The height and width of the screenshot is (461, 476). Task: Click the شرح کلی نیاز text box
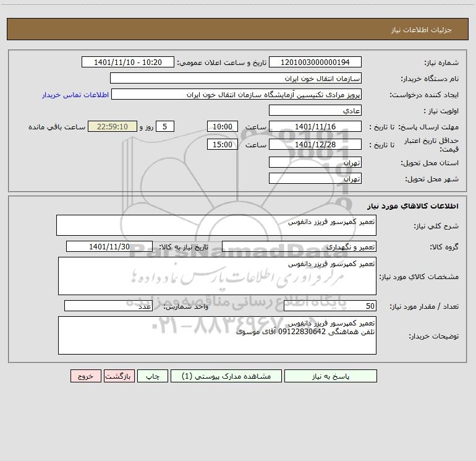tap(216, 225)
